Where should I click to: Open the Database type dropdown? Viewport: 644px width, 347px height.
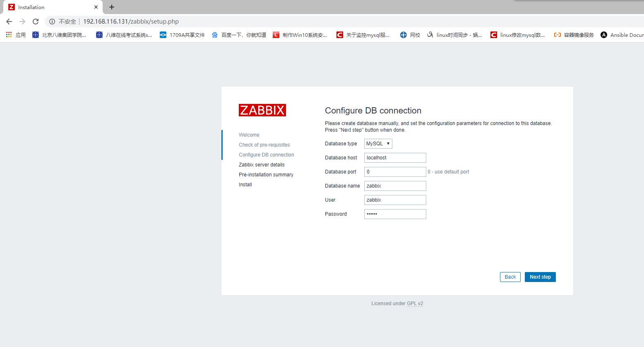coord(378,144)
